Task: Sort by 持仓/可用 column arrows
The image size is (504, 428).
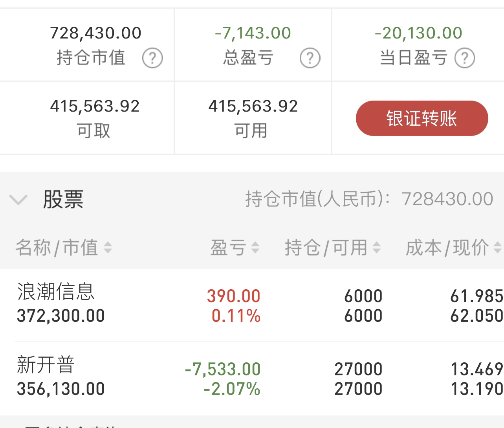Action: tap(376, 248)
